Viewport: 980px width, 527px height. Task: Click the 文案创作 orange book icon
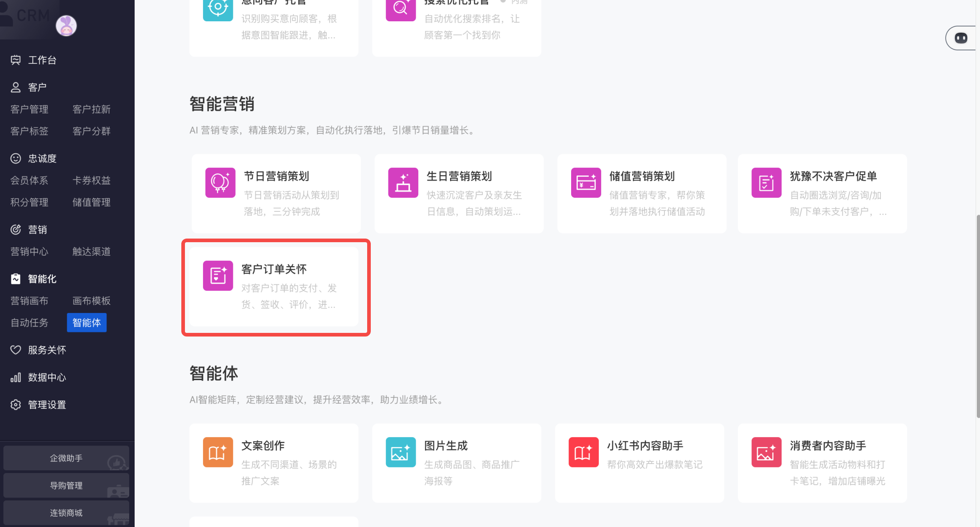tap(218, 452)
